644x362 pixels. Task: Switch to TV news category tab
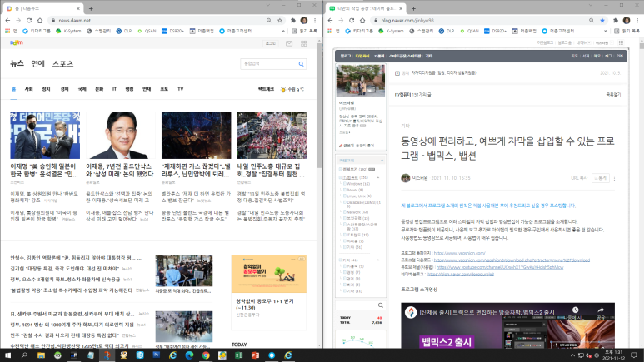180,89
